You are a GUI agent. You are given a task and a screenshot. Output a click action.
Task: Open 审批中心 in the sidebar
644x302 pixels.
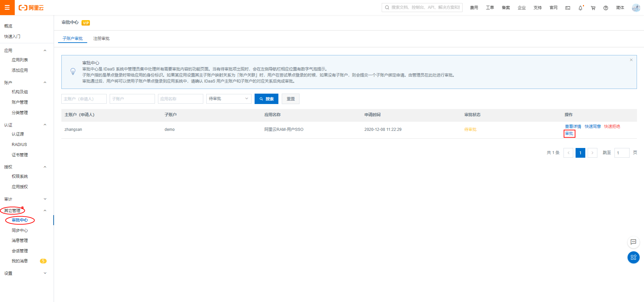pos(20,220)
